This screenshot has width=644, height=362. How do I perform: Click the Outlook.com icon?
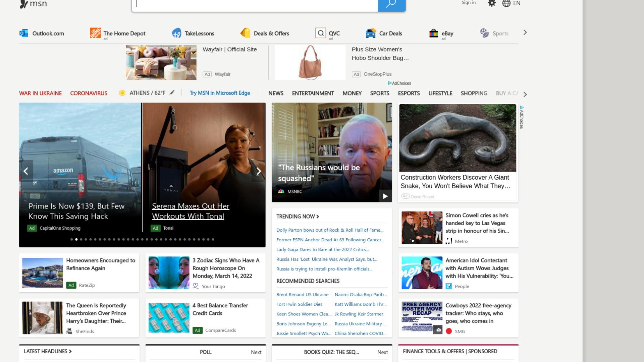pyautogui.click(x=24, y=33)
